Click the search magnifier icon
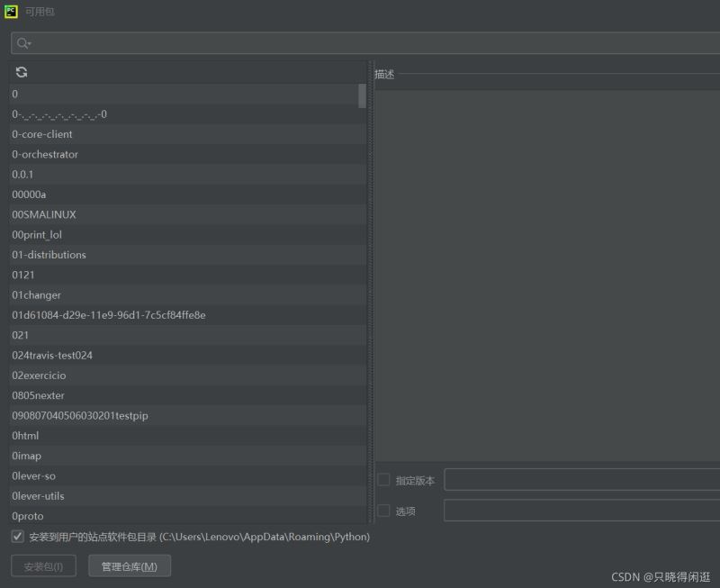Image resolution: width=720 pixels, height=588 pixels. coord(23,43)
